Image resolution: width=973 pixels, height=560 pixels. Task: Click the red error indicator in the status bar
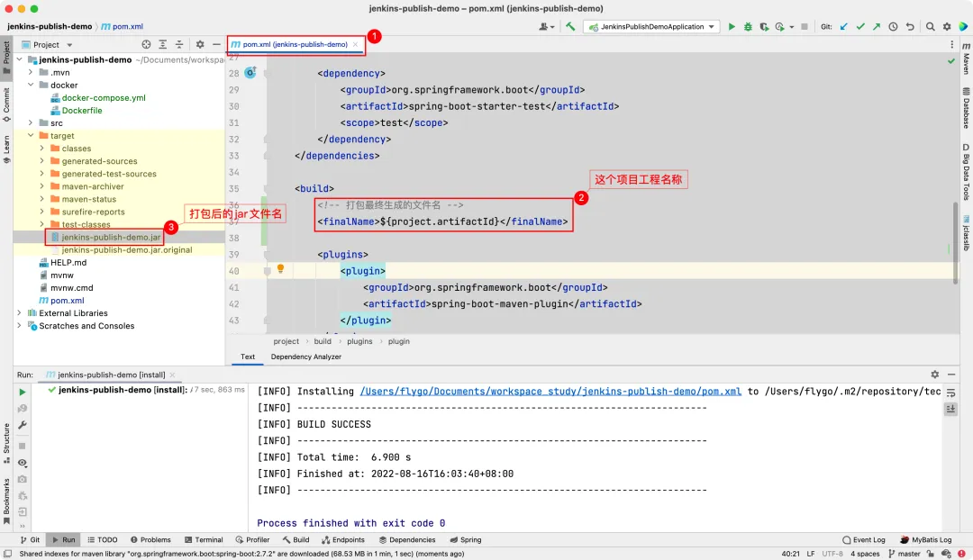tap(962, 554)
